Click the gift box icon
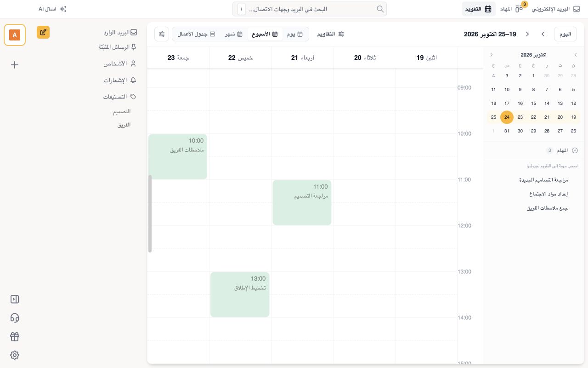This screenshot has width=588, height=368. pyautogui.click(x=15, y=337)
